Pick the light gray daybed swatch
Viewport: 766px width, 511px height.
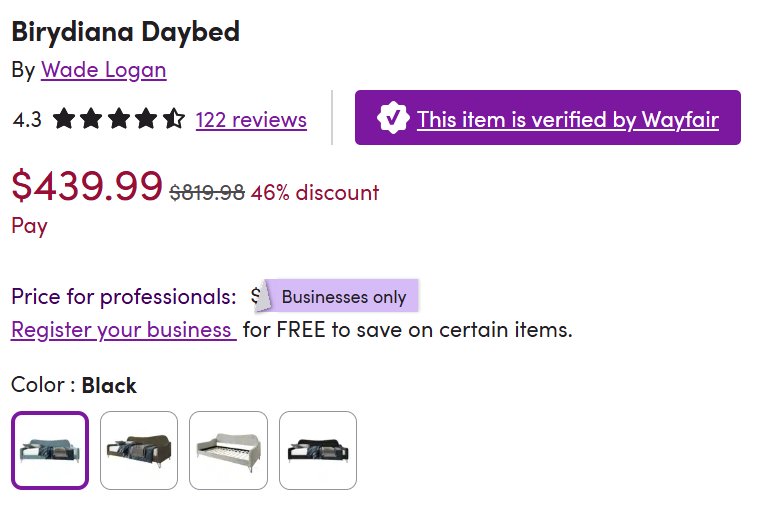[228, 450]
